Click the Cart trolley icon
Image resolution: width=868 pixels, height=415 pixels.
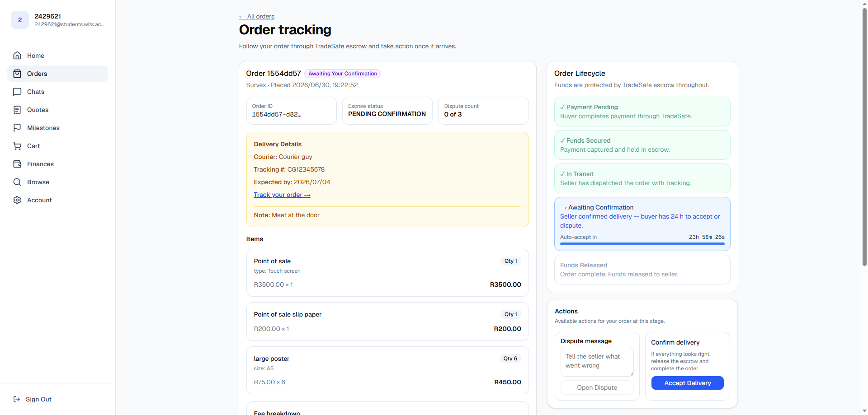[17, 146]
